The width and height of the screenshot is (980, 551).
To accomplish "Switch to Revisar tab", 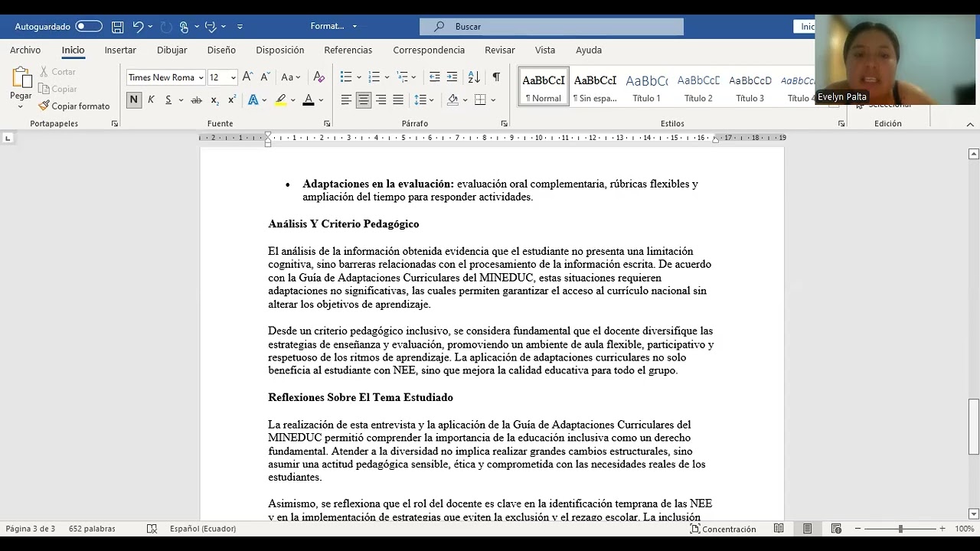I will 500,50.
